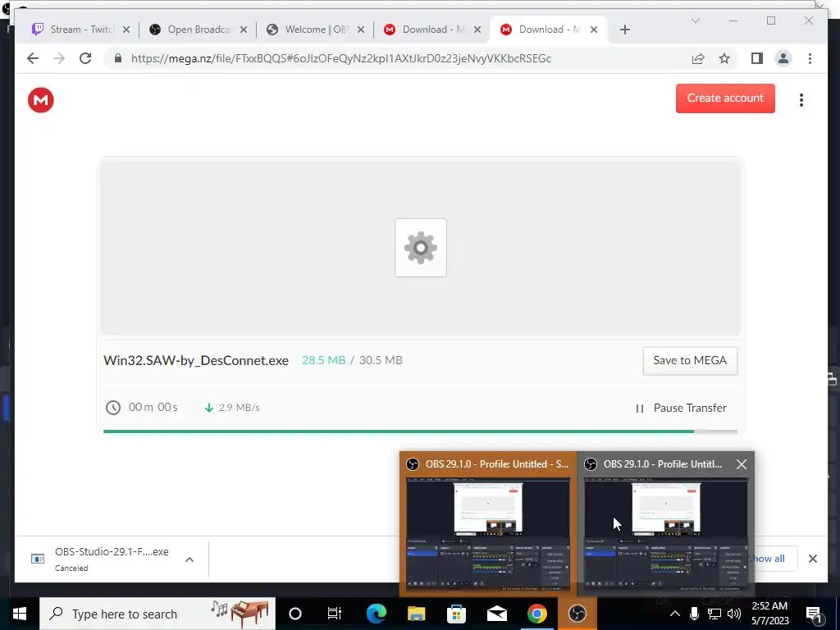Screen dimensions: 840x630
Task: Close second OBS preview window
Action: pyautogui.click(x=742, y=464)
